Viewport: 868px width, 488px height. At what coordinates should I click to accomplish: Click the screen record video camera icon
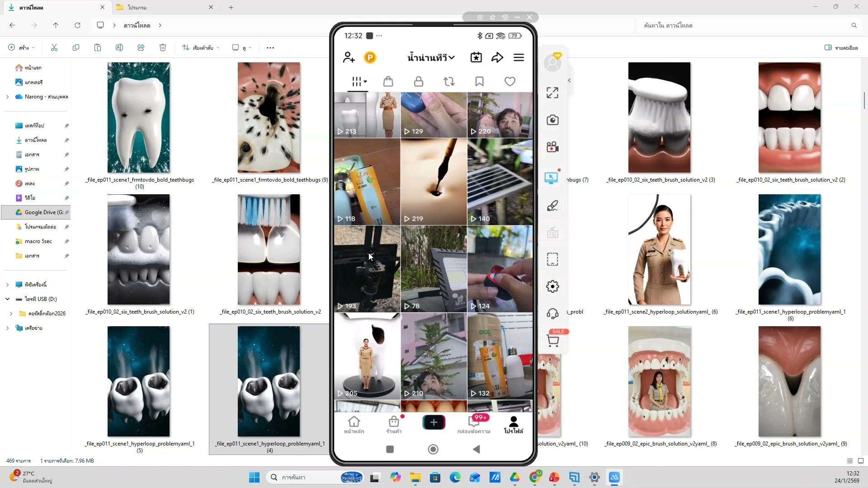[x=552, y=147]
